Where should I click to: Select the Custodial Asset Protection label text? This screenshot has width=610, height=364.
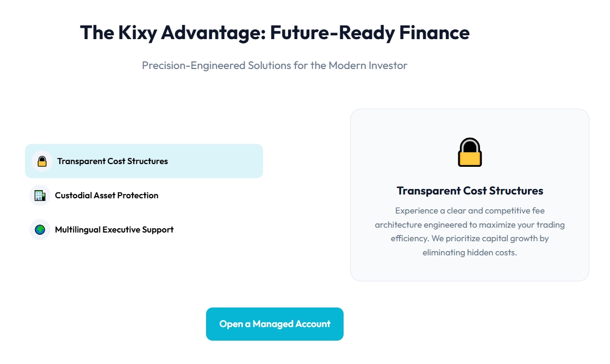coord(106,195)
